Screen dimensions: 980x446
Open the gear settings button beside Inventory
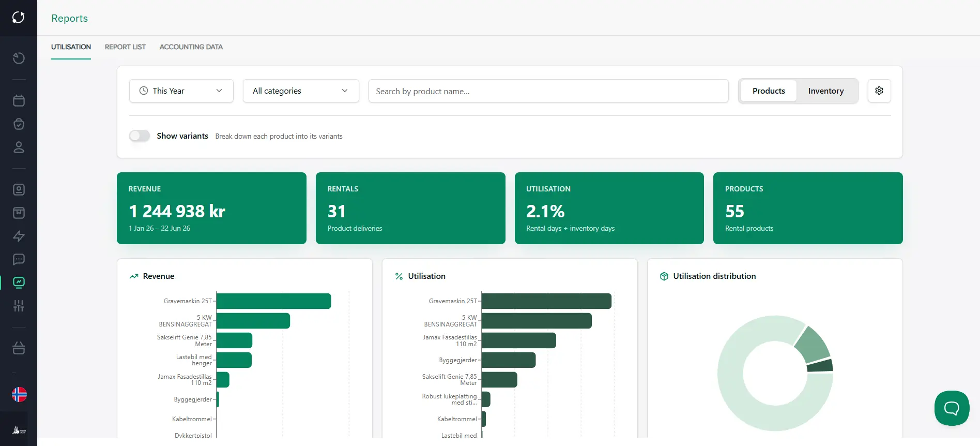(879, 91)
